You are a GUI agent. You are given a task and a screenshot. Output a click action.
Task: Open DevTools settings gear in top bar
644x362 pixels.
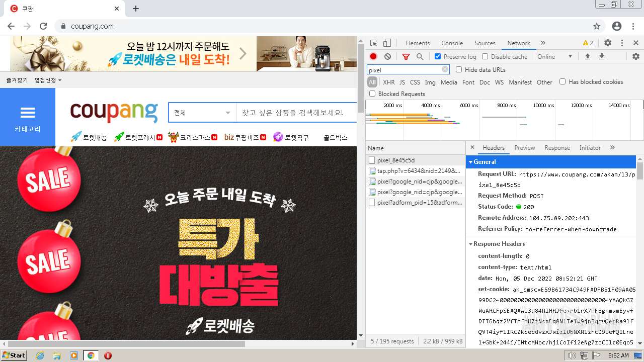coord(608,43)
